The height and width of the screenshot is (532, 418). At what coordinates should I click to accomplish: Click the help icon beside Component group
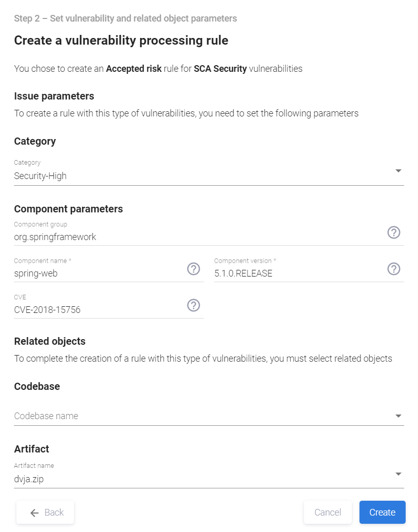(393, 232)
